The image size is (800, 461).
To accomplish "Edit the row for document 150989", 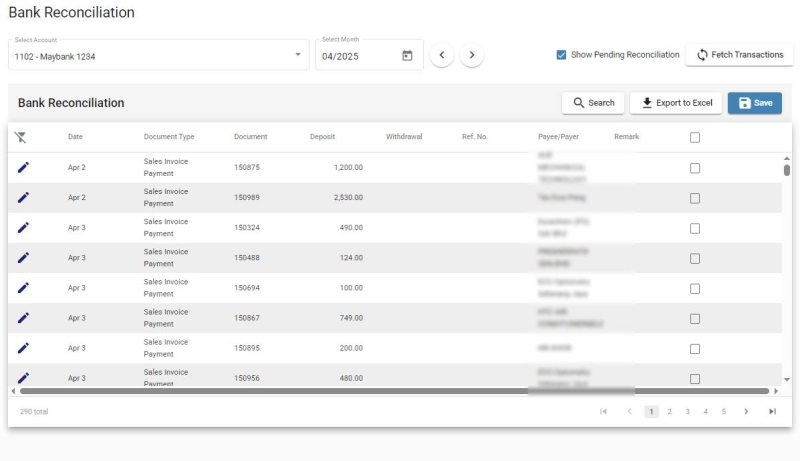I will point(23,197).
